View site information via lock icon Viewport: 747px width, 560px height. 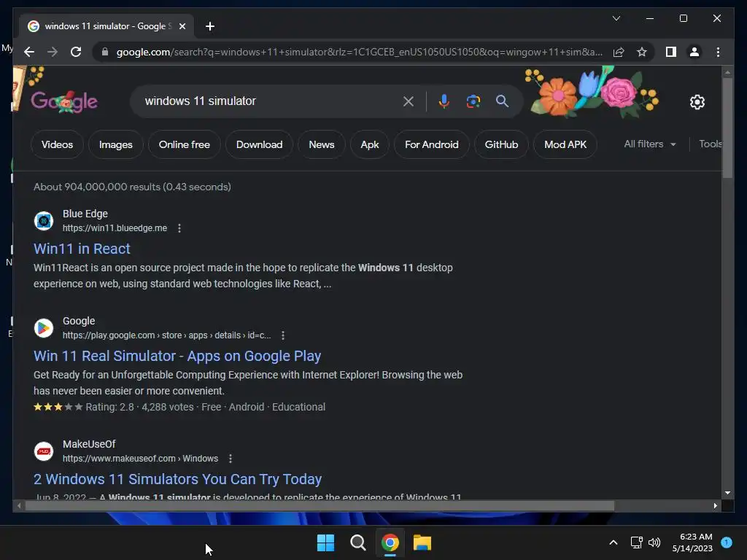coord(105,52)
